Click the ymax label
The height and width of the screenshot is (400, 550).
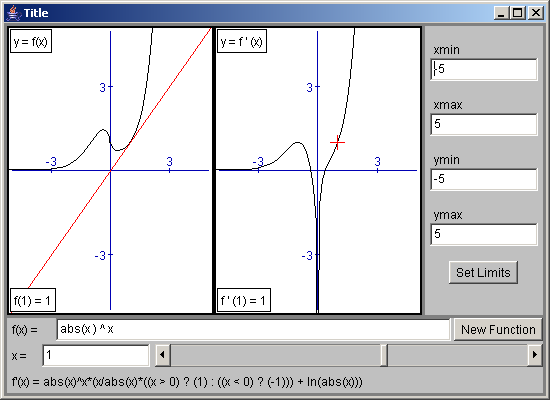[x=448, y=215]
